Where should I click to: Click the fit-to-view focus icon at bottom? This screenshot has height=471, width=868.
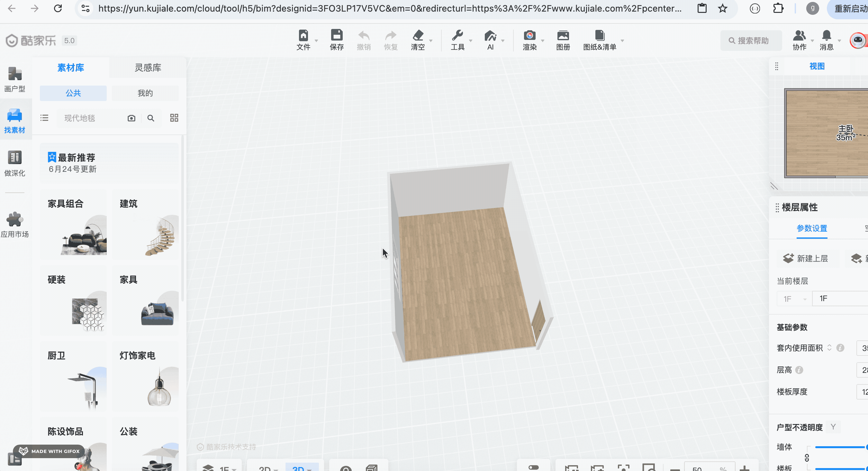point(623,468)
